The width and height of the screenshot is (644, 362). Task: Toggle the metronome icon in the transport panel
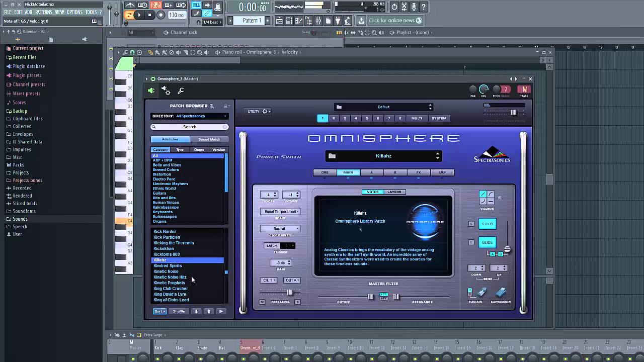coord(130,6)
